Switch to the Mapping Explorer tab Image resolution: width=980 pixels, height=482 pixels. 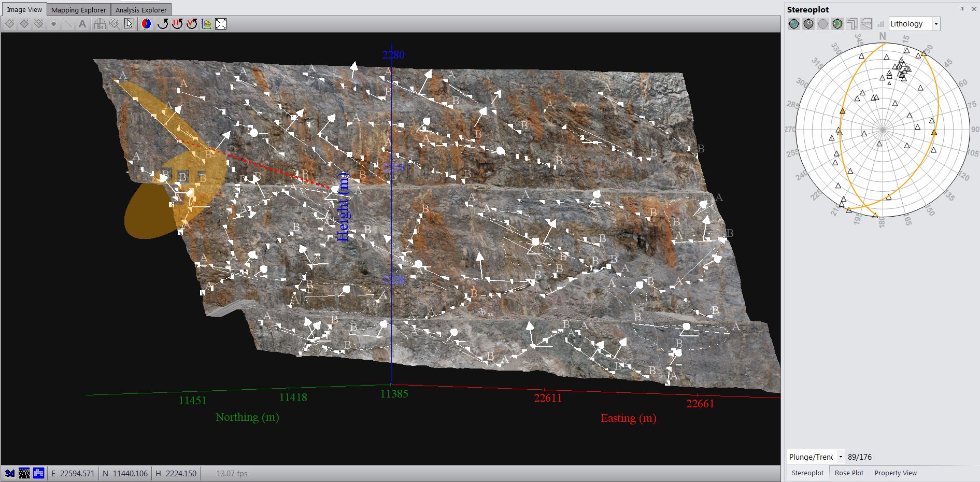click(x=78, y=9)
